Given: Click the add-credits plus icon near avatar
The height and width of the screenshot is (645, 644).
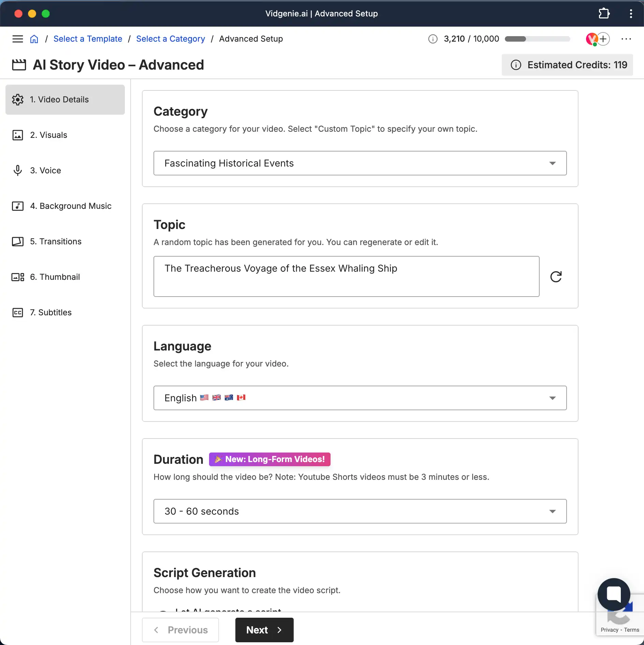Looking at the screenshot, I should coord(604,39).
